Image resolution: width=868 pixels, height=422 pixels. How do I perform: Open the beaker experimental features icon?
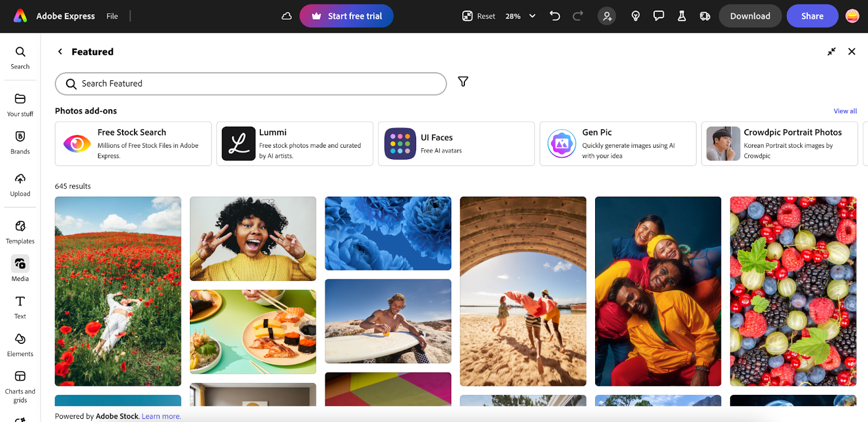point(682,16)
